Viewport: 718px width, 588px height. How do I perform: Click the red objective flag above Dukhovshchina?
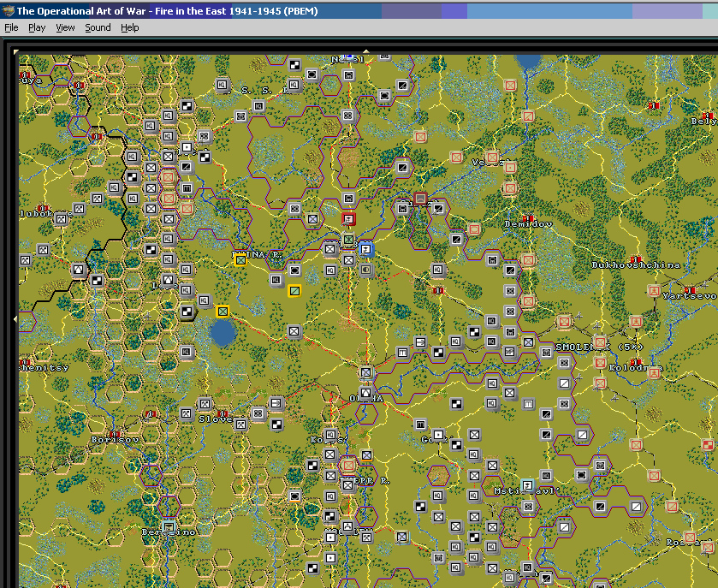pos(635,259)
